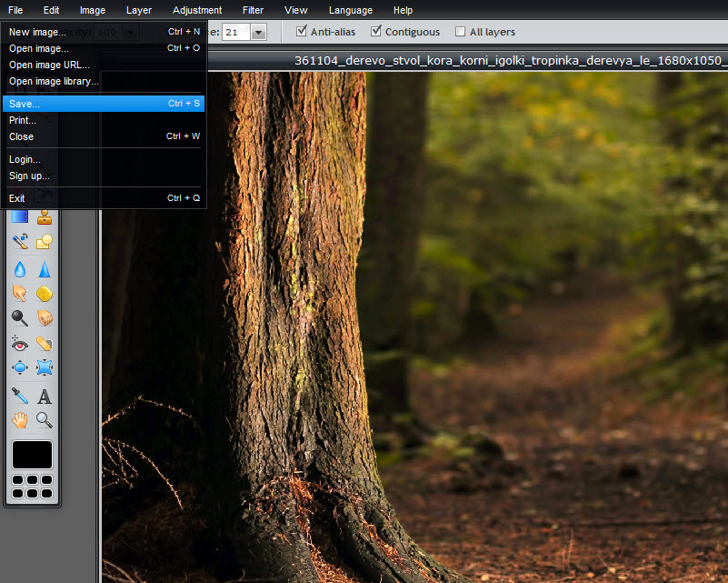This screenshot has height=583, width=728.
Task: Open the Adjustment menu
Action: pyautogui.click(x=197, y=10)
